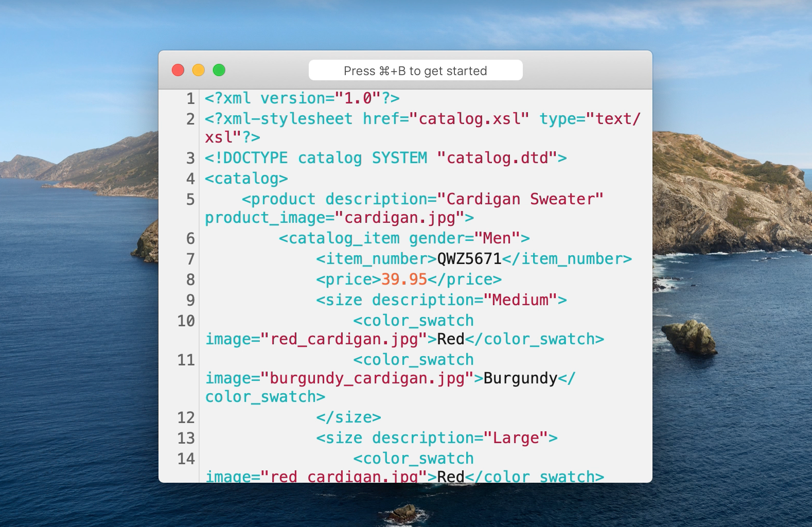Click line number 14 in the gutter
Viewport: 812px width, 527px height.
tap(186, 459)
